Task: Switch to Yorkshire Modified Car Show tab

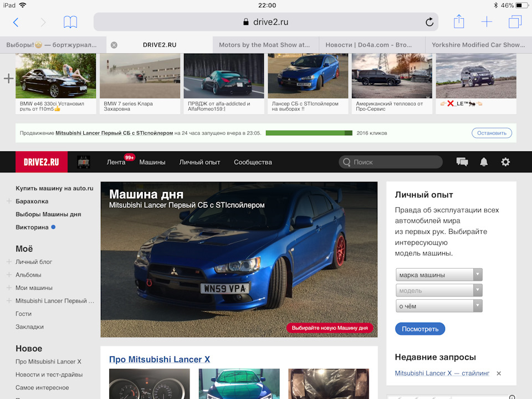Action: [x=478, y=45]
